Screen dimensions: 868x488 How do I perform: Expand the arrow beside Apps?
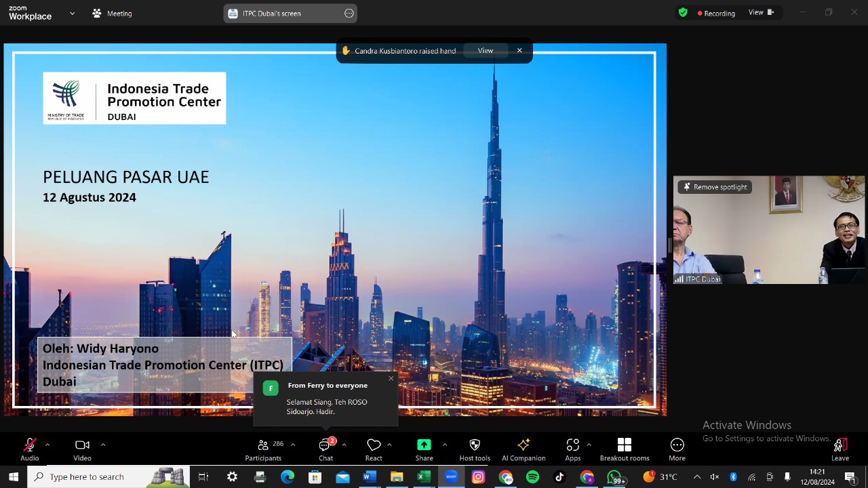589,445
